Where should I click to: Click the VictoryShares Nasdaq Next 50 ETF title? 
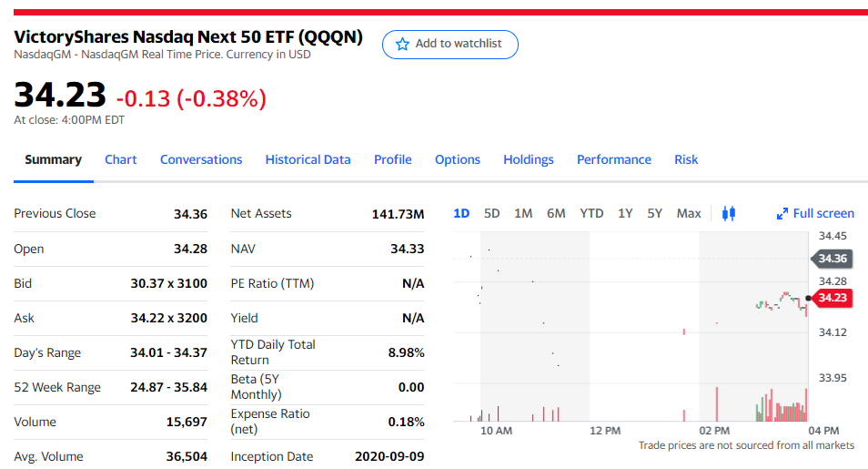pyautogui.click(x=188, y=36)
